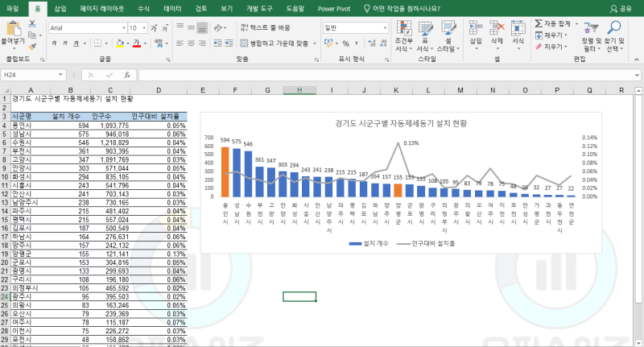Open 조건부 서식 conditional formatting

[x=404, y=36]
